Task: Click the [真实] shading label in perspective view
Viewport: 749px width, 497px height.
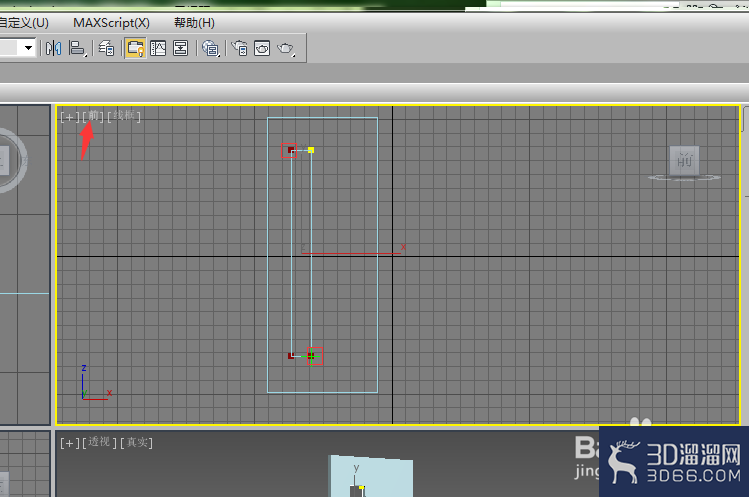Action: (x=136, y=443)
